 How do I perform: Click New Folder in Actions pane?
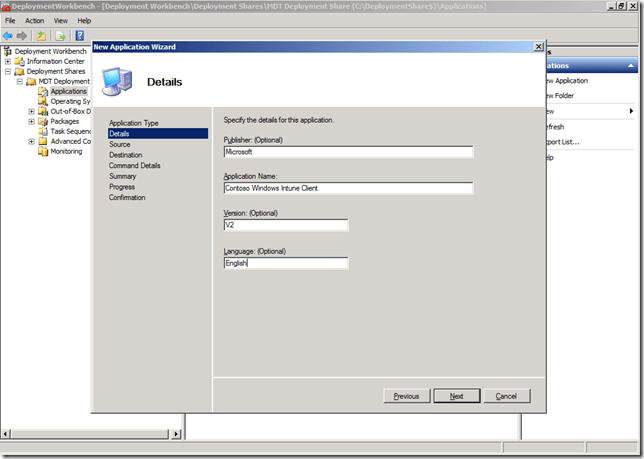coord(560,96)
